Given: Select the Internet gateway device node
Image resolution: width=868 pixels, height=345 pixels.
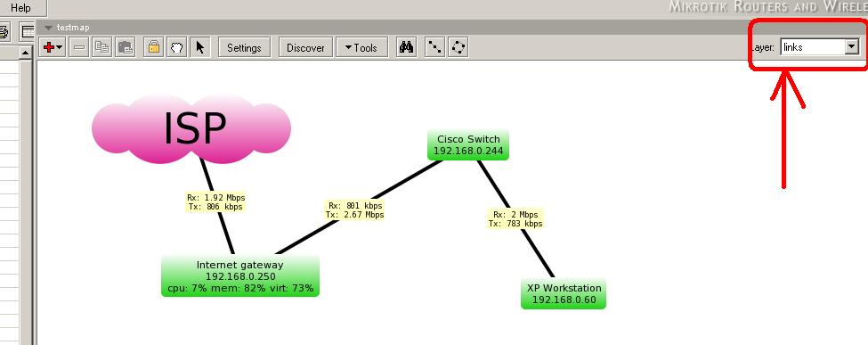Looking at the screenshot, I should (x=240, y=276).
